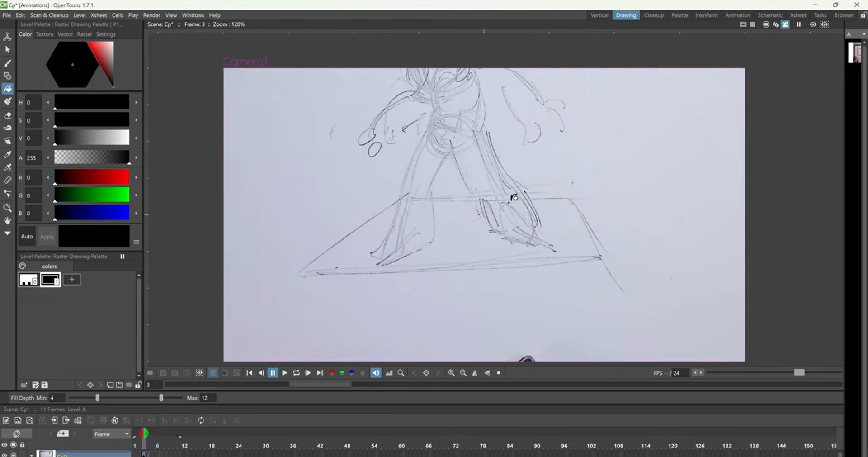This screenshot has width=868, height=457.
Task: Pause playback with the pause control
Action: (x=273, y=373)
